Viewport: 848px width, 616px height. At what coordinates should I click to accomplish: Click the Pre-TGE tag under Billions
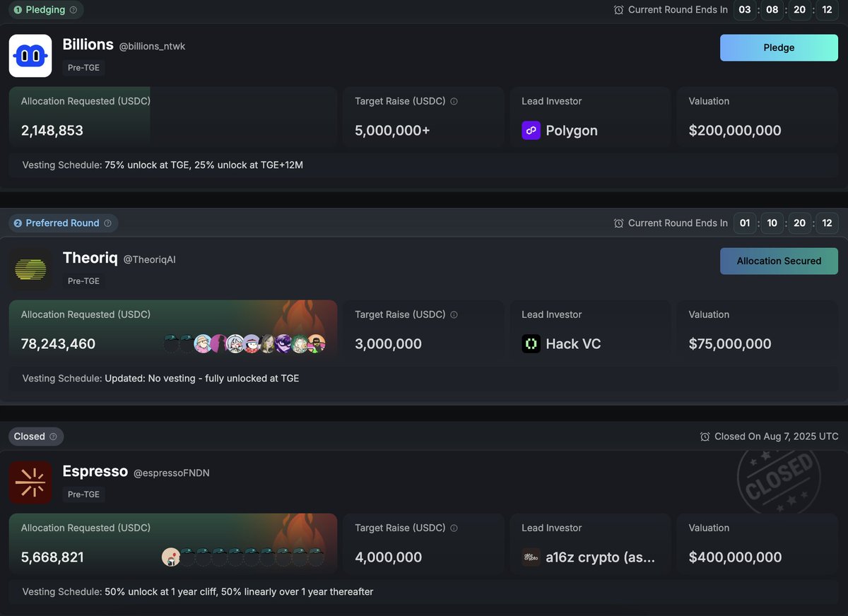pos(84,68)
